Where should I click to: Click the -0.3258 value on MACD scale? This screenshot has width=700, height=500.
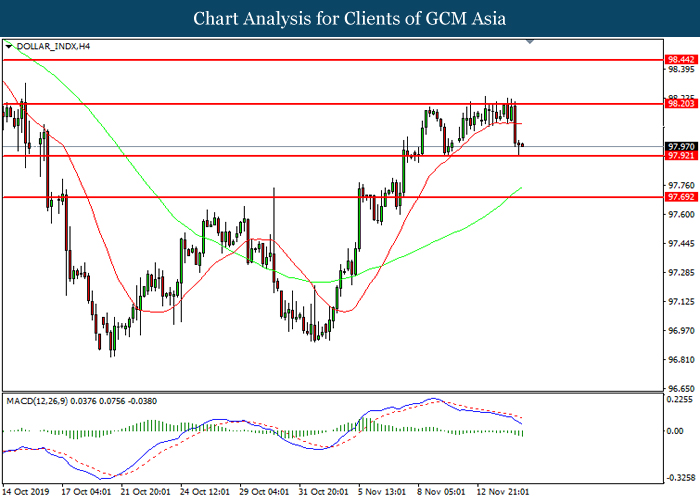[x=681, y=478]
